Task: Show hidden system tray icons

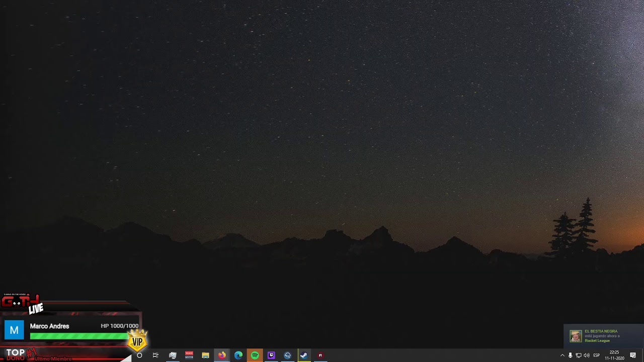Action: point(562,355)
